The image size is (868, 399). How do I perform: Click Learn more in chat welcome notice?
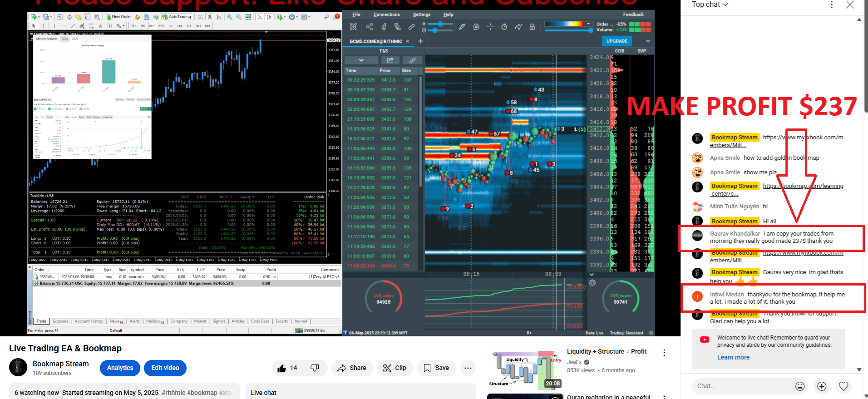733,357
